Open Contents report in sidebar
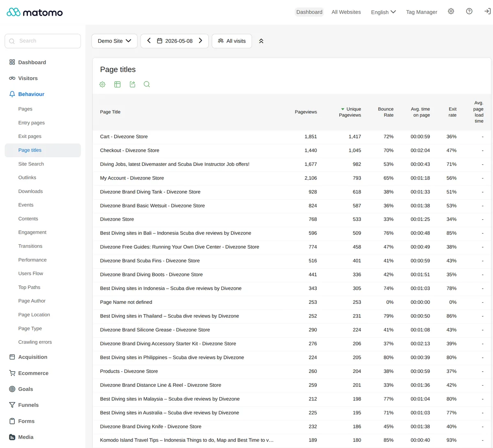The height and width of the screenshot is (448, 493). (x=28, y=219)
